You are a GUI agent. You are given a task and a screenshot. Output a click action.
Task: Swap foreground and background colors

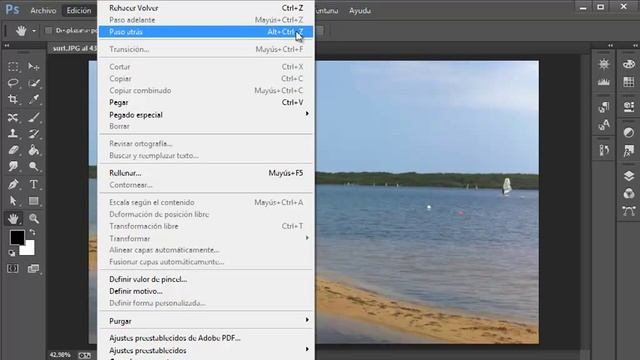[32, 232]
